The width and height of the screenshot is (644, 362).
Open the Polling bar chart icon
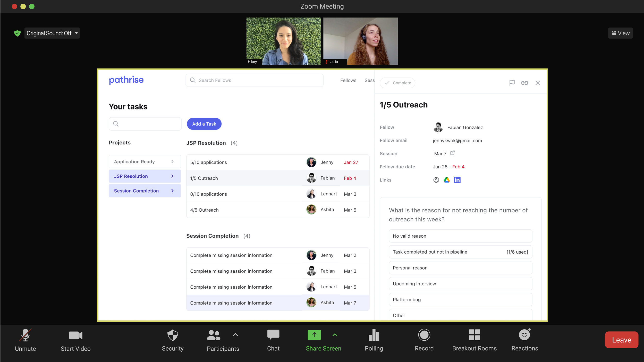(x=374, y=335)
